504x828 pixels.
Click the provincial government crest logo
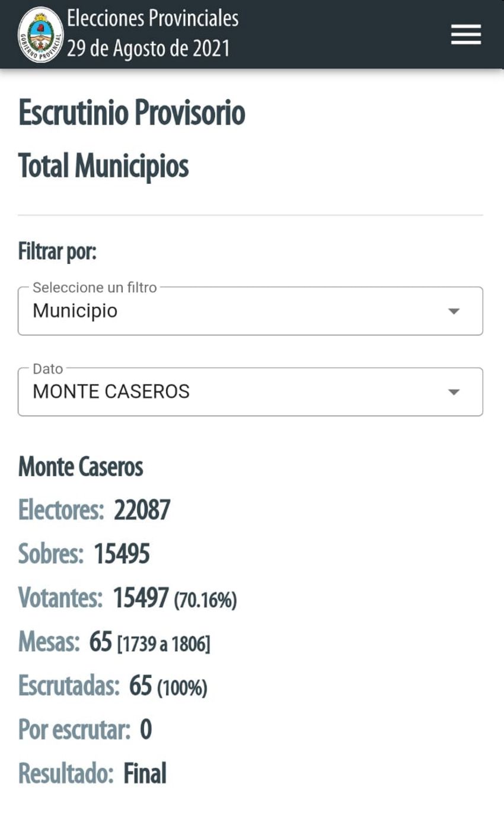pyautogui.click(x=41, y=34)
